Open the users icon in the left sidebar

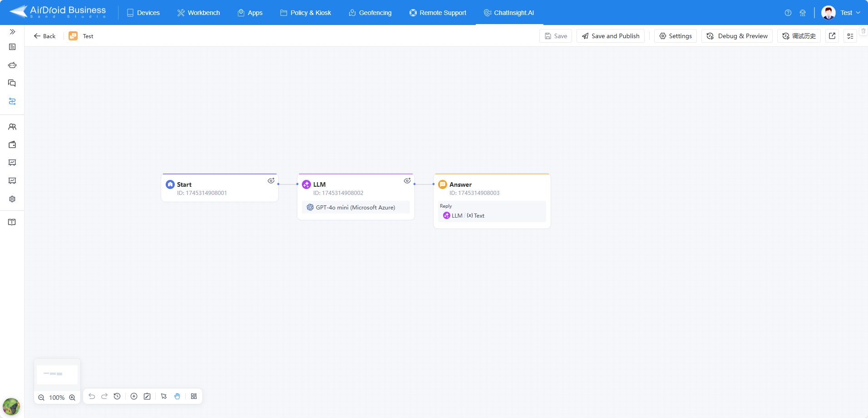click(x=12, y=127)
